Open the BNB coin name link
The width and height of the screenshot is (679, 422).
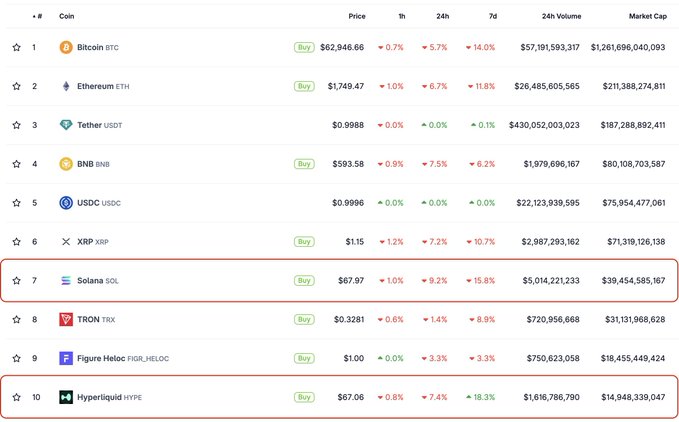(x=93, y=164)
